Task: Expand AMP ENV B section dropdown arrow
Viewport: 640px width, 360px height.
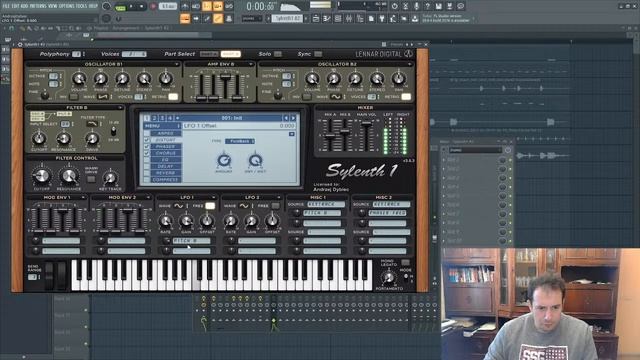Action: (251, 64)
